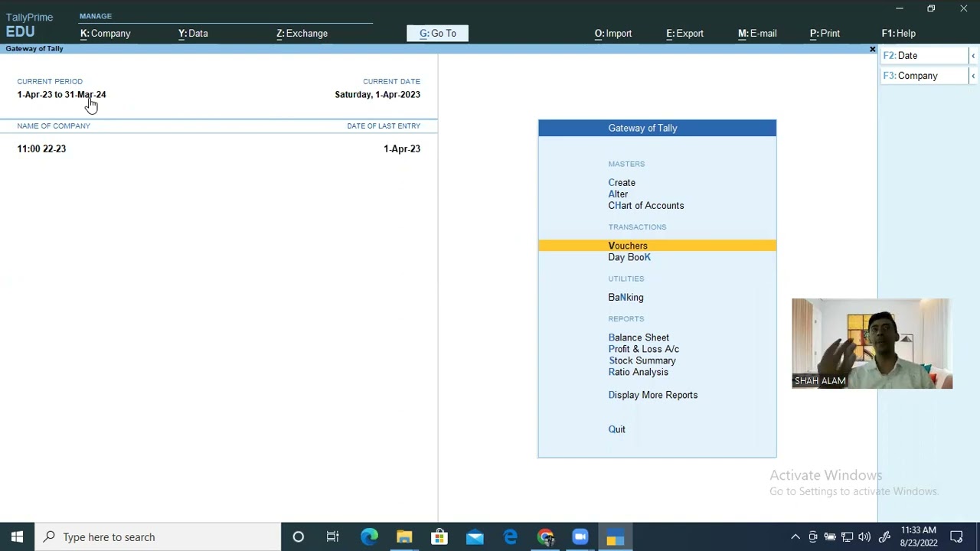Click the volume speaker icon
The height and width of the screenshot is (551, 980).
click(864, 537)
